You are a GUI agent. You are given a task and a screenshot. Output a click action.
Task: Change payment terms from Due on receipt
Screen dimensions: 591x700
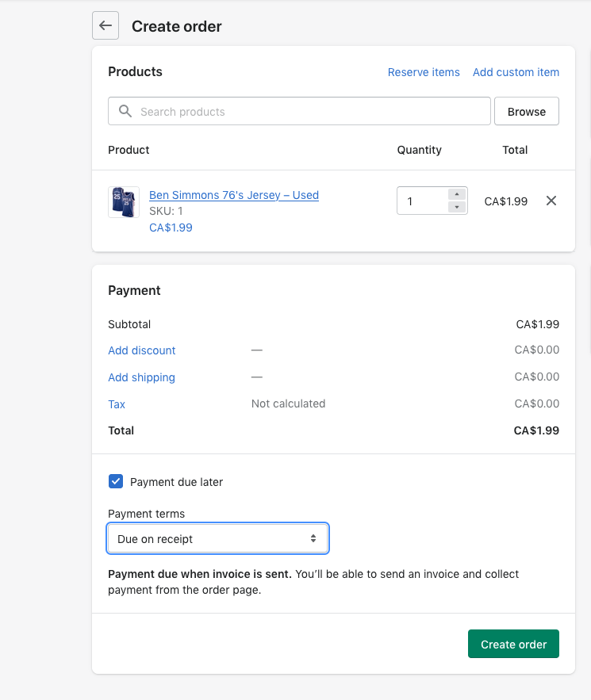pos(217,538)
